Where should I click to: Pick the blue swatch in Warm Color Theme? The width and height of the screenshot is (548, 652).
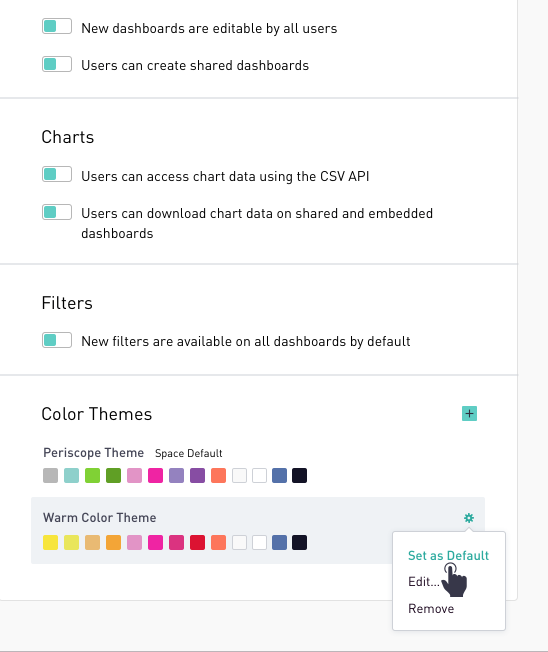pos(279,543)
